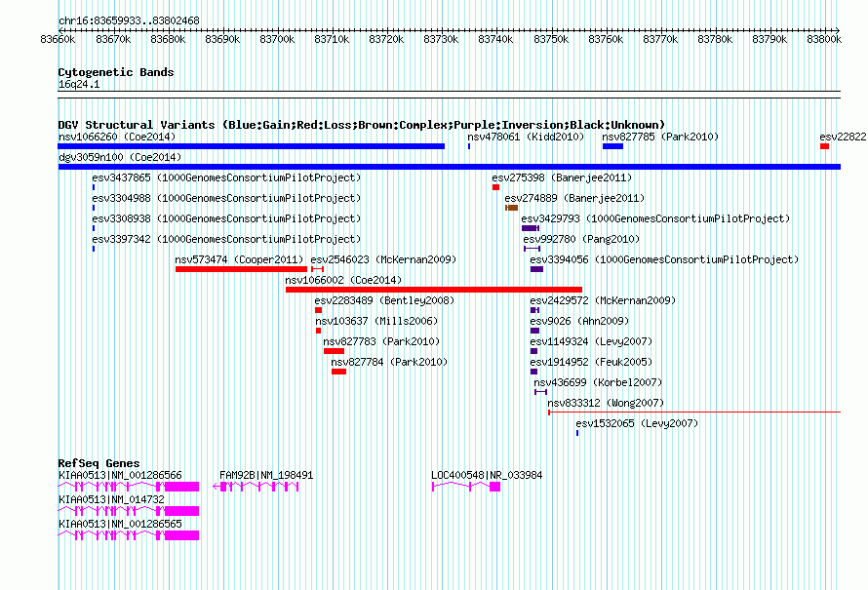Select the LOC400548|NR_033984 gene model
The height and width of the screenshot is (590, 868).
click(x=466, y=487)
